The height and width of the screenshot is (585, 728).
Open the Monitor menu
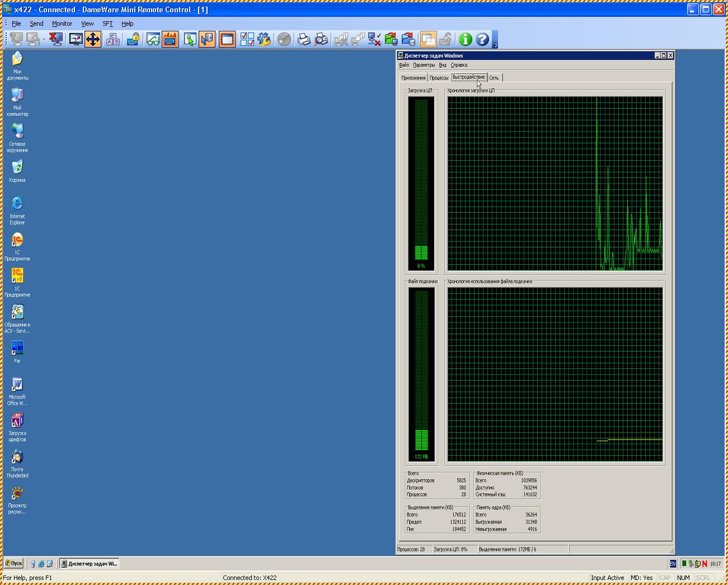coord(62,24)
